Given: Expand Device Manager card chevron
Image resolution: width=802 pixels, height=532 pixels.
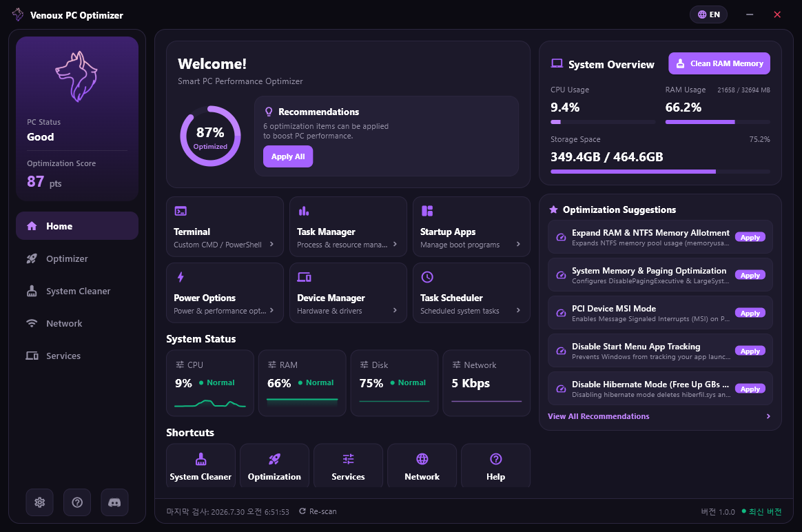Looking at the screenshot, I should click(x=395, y=310).
